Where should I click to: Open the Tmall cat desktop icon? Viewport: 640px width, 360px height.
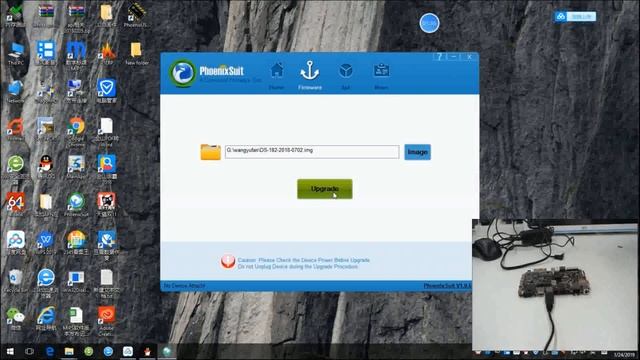(106, 204)
